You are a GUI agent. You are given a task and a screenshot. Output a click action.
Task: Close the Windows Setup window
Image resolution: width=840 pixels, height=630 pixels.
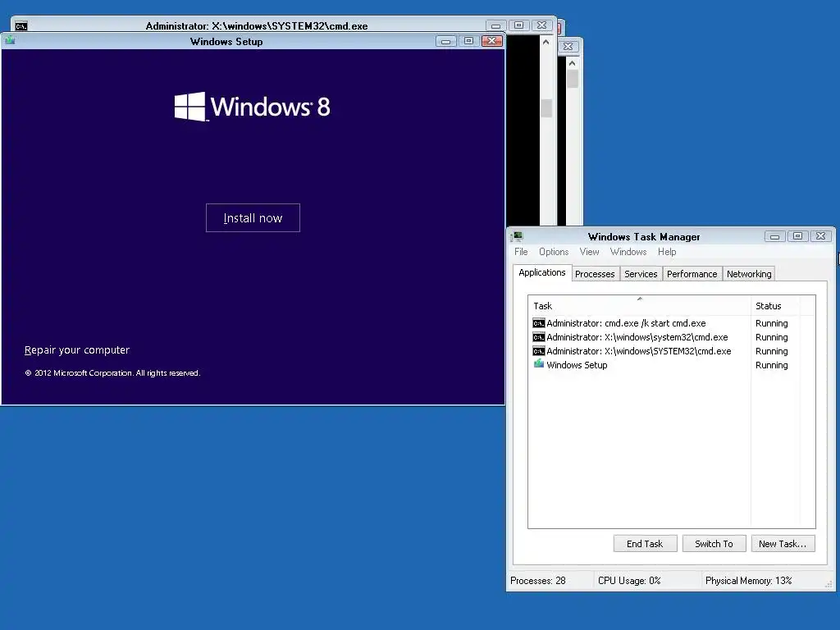(492, 41)
